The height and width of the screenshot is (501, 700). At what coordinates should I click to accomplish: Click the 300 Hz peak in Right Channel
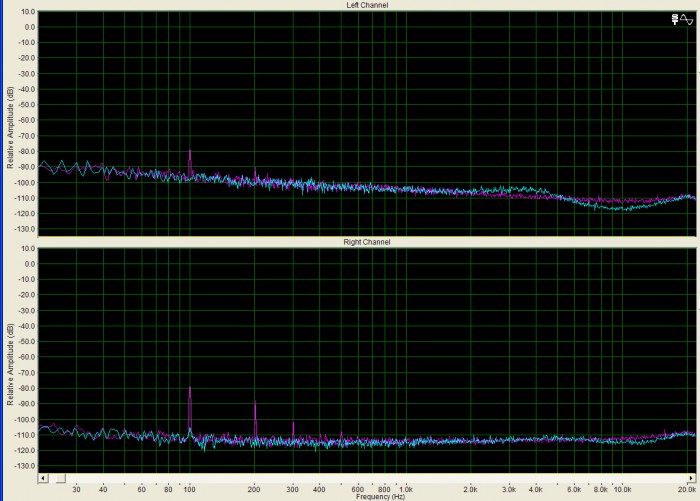(x=293, y=429)
